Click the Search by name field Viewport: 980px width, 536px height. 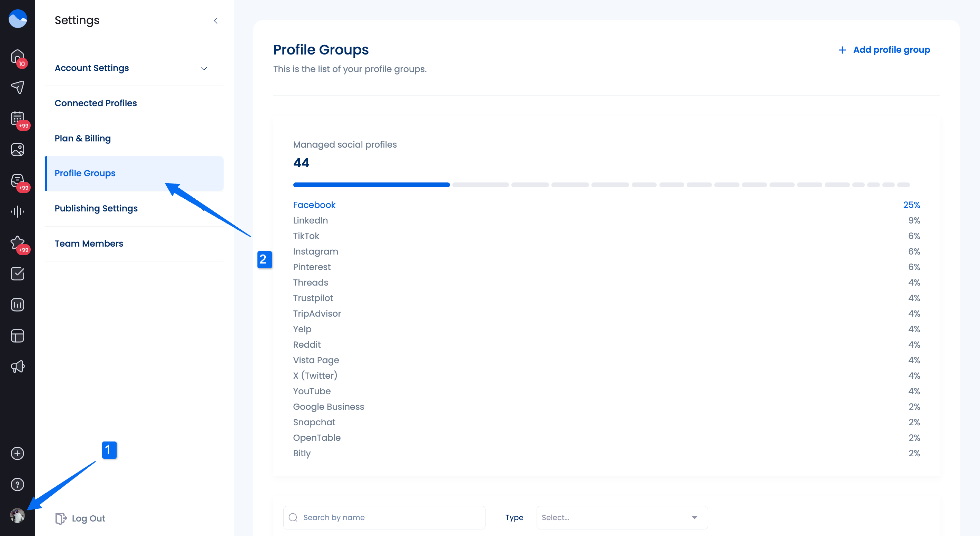coord(384,517)
